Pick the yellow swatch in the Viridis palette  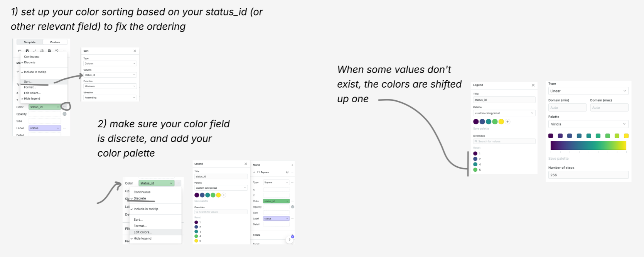pos(626,136)
